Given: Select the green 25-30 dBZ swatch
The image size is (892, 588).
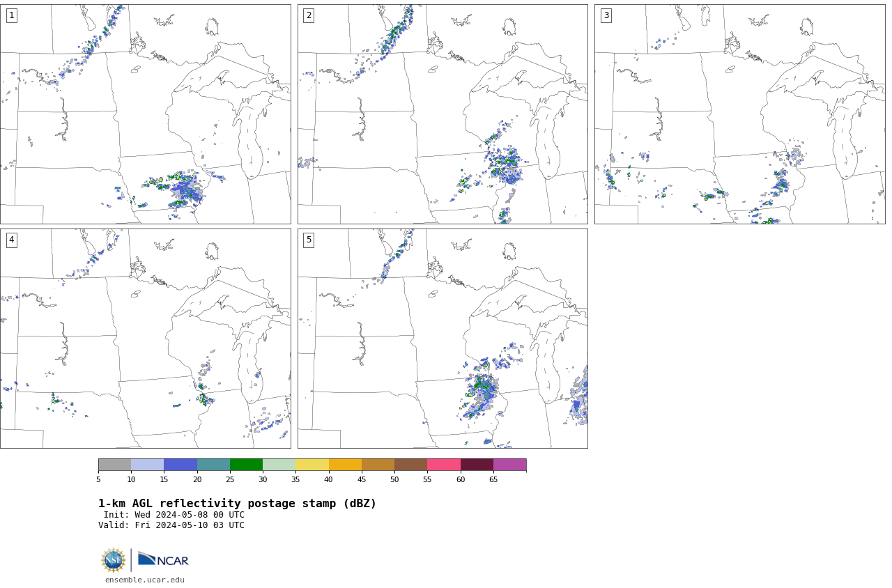Looking at the screenshot, I should click(246, 465).
